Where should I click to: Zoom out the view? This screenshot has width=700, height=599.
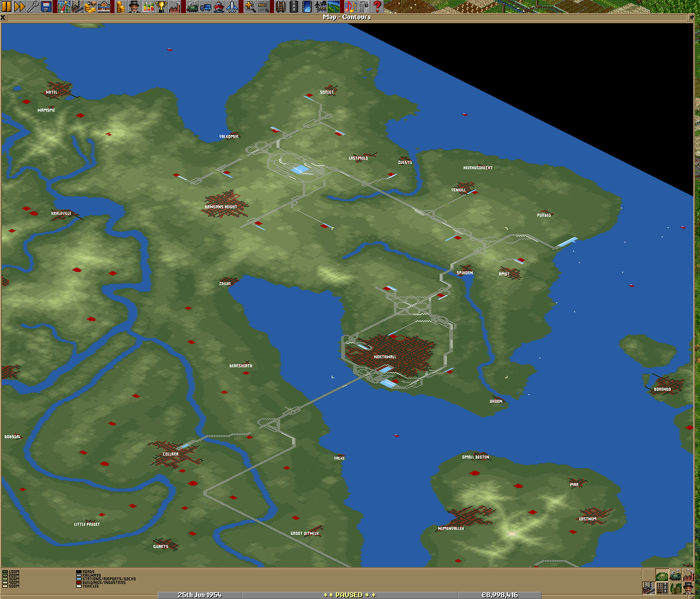[x=263, y=6]
